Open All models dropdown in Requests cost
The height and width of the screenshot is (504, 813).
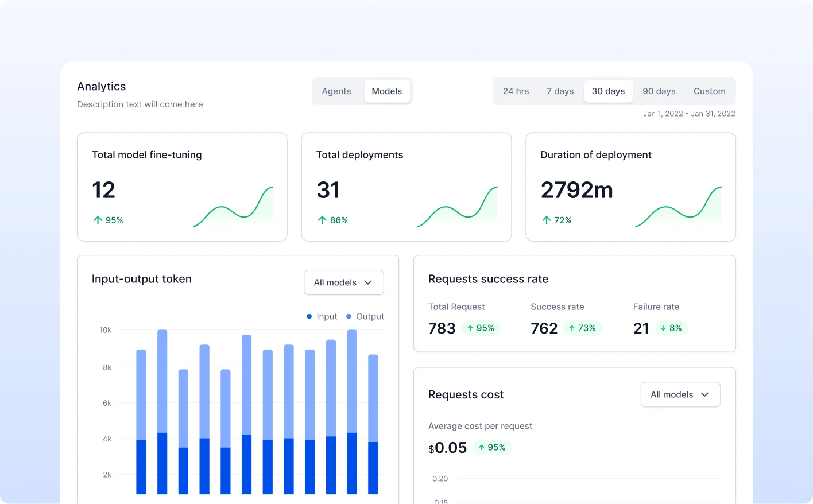(x=680, y=394)
